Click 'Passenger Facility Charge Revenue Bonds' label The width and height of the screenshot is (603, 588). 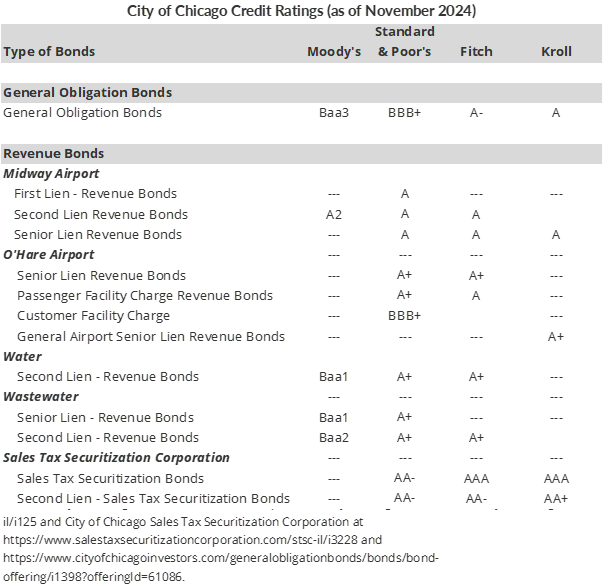pos(145,295)
